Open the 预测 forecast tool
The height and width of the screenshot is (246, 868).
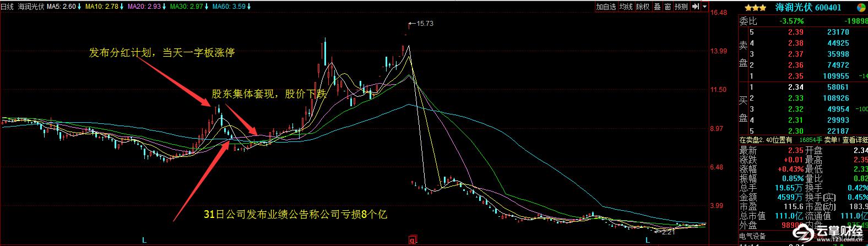[681, 7]
